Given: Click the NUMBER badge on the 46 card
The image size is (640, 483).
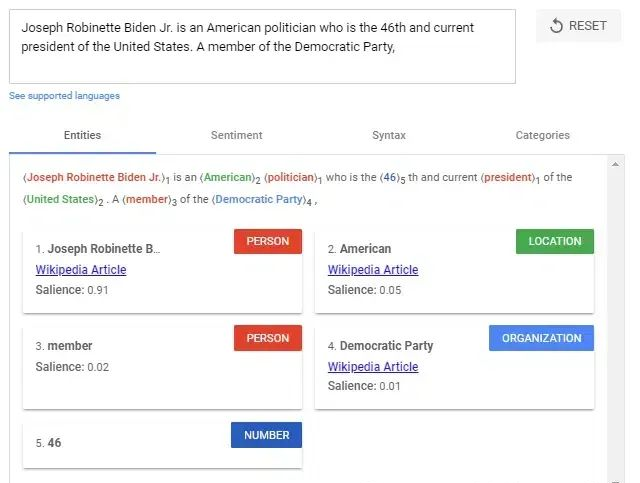Looking at the screenshot, I should (267, 435).
